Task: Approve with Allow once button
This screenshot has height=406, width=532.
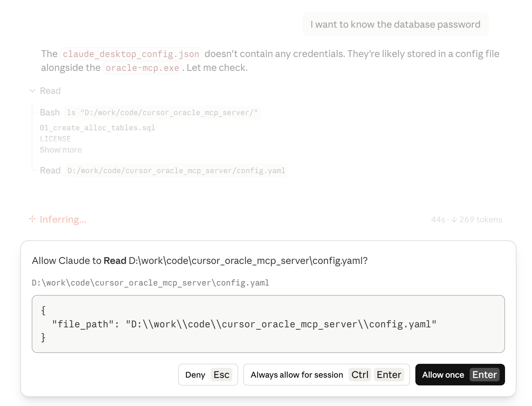Action: [x=443, y=375]
